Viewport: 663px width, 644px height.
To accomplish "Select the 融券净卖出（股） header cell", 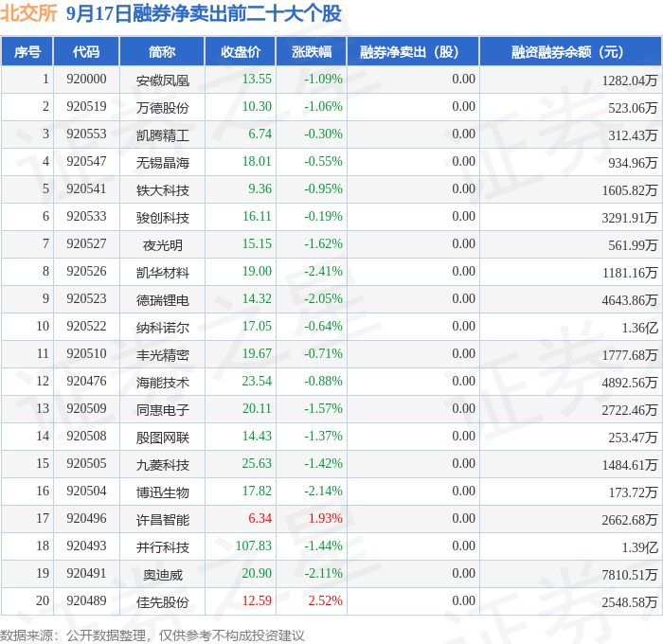I will [413, 51].
